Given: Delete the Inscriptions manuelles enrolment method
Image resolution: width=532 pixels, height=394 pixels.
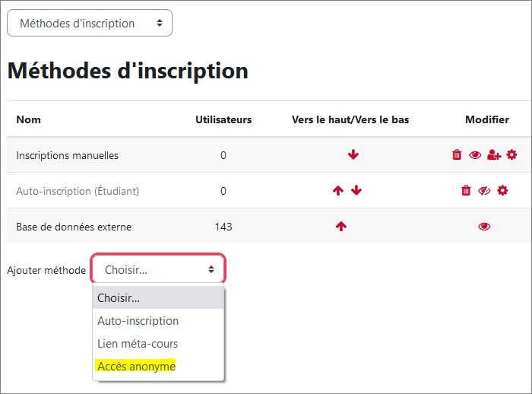Looking at the screenshot, I should pyautogui.click(x=457, y=155).
